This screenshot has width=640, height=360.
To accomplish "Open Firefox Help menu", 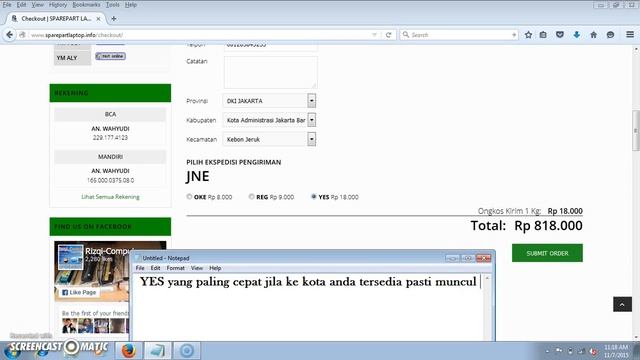I will (x=131, y=5).
